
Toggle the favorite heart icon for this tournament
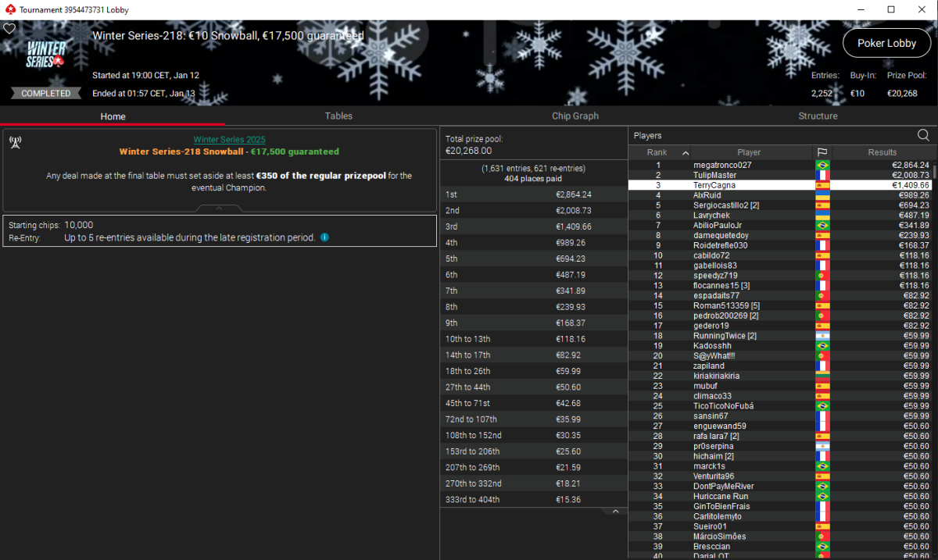click(x=9, y=29)
